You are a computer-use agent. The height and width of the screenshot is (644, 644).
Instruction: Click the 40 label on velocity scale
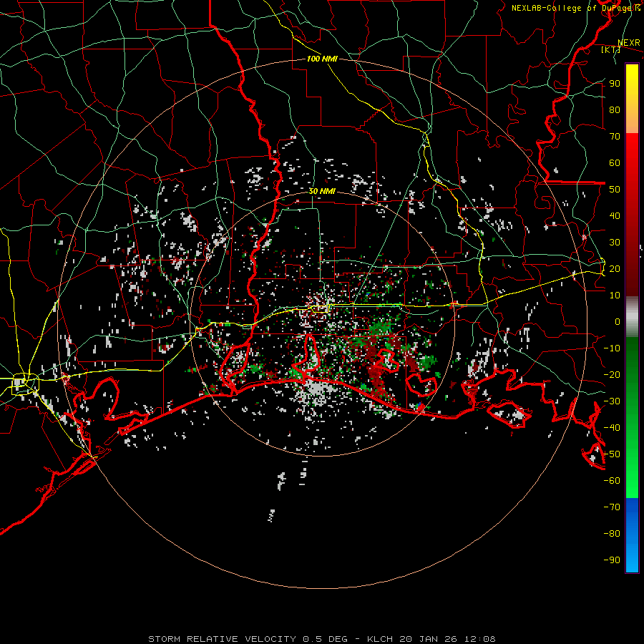[x=615, y=216]
